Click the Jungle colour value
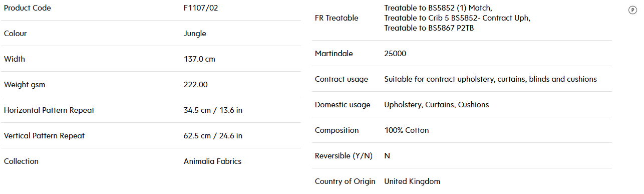644x194 pixels. point(195,34)
